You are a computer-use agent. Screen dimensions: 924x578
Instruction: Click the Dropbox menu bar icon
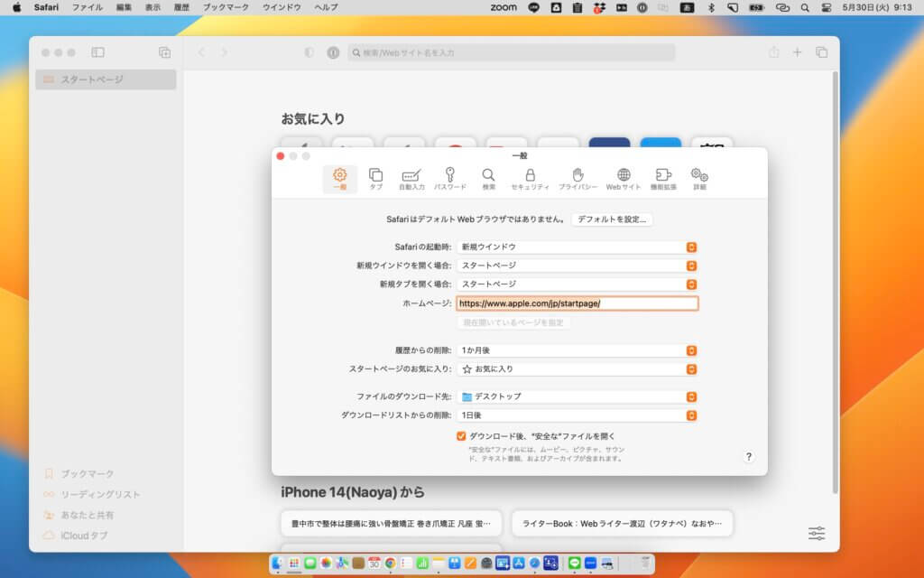600,7
